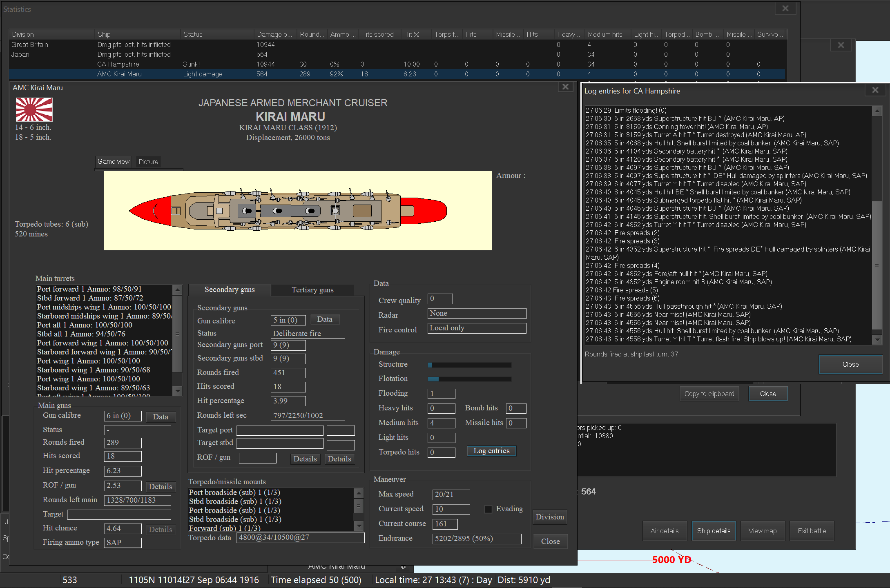
Task: Open the Tertiary guns tab
Action: pos(312,290)
